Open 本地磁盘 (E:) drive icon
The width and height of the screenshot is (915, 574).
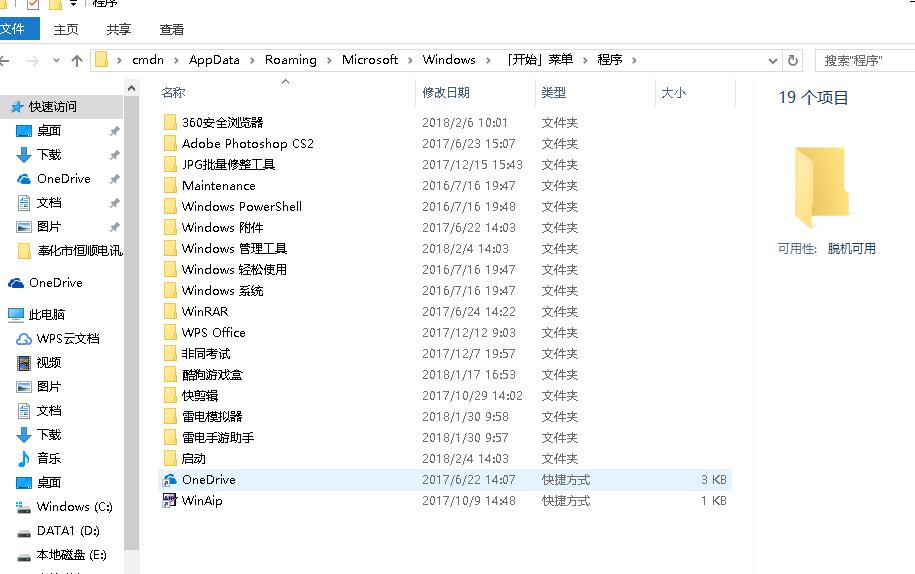(x=24, y=555)
